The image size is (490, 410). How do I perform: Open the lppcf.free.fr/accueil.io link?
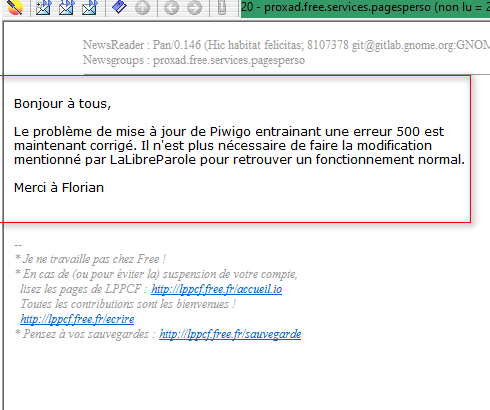[217, 289]
